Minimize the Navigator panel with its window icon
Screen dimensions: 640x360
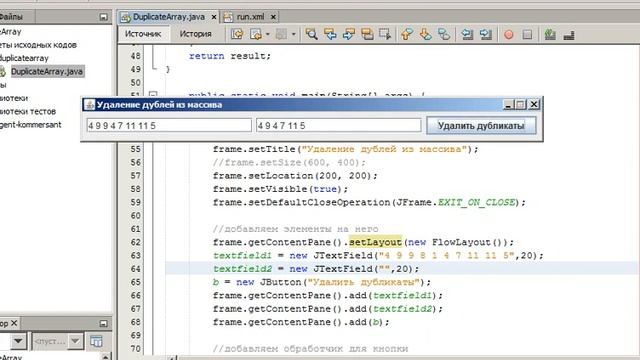point(103,323)
